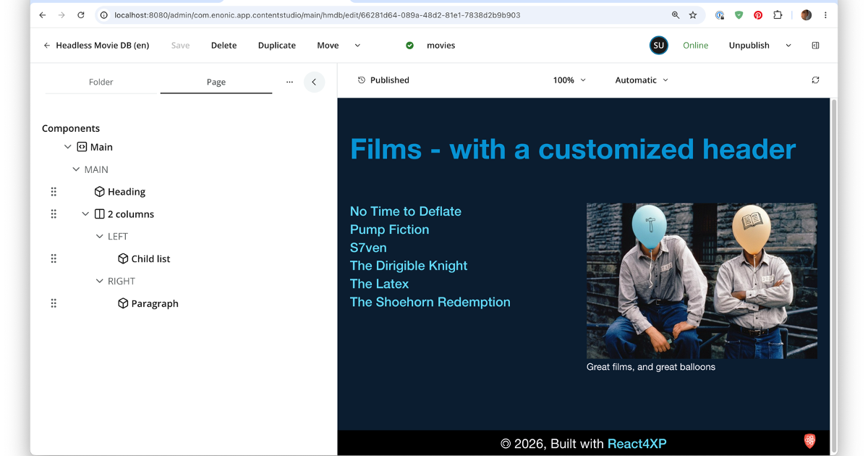
Task: Open the green shield extension
Action: [x=739, y=15]
